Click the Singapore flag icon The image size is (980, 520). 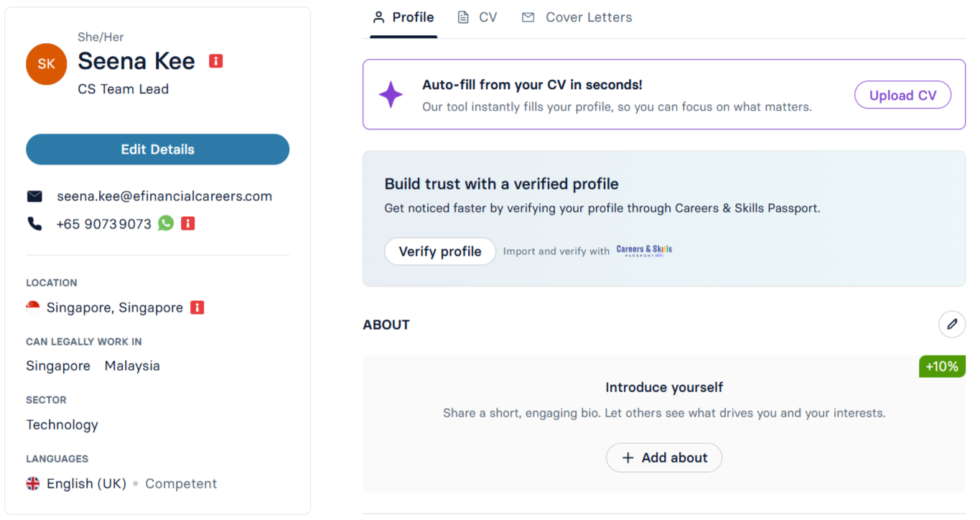[33, 307]
